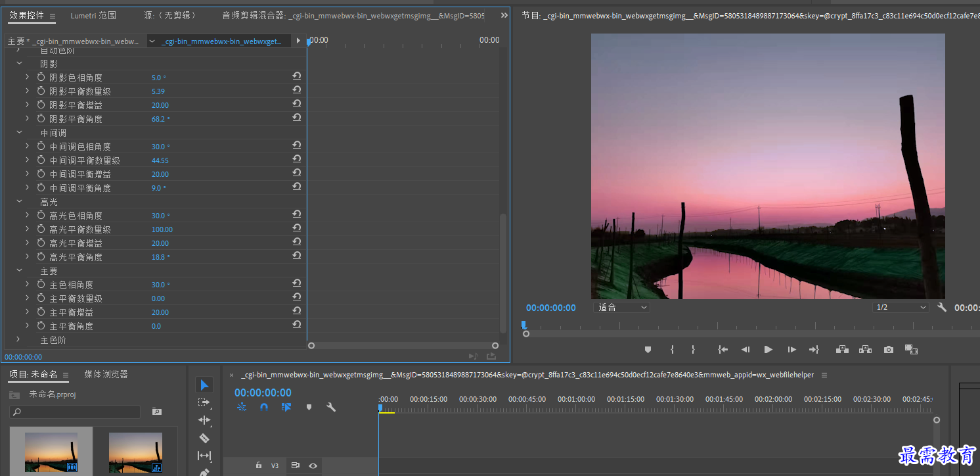This screenshot has height=476, width=980.
Task: Open timeline display settings wrench
Action: (331, 407)
